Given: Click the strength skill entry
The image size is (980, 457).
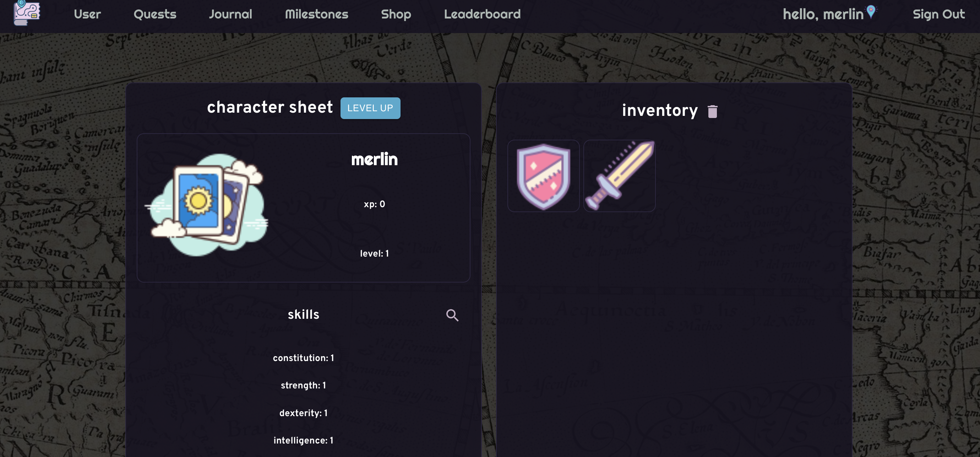Looking at the screenshot, I should click(x=303, y=386).
